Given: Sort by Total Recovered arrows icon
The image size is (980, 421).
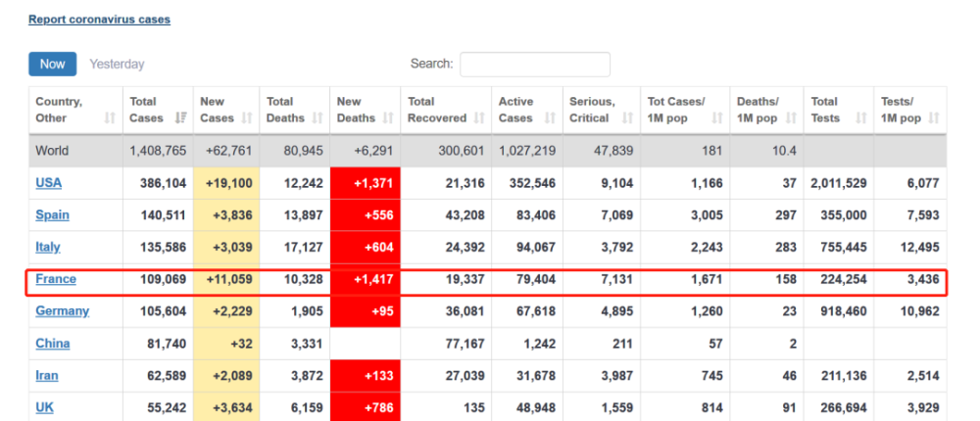Looking at the screenshot, I should 479,118.
